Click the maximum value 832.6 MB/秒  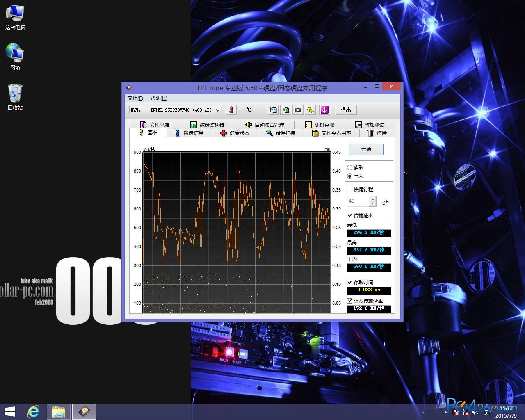pos(369,250)
